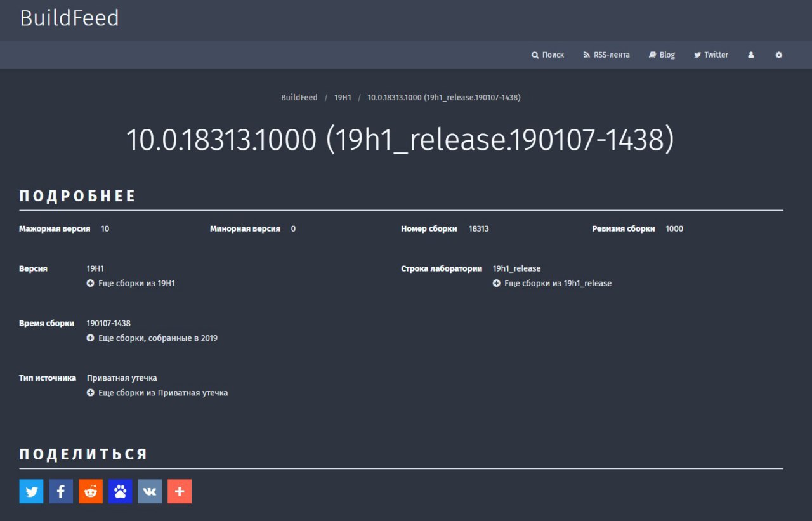Click build string breadcrumb item

point(444,98)
